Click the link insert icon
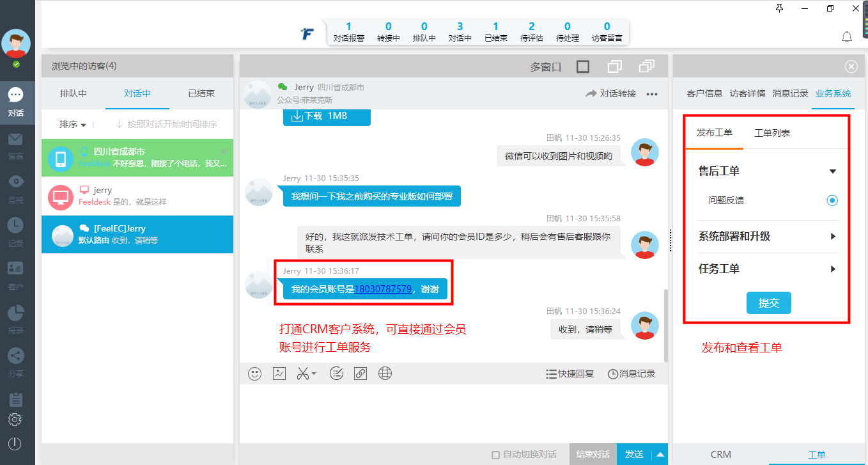 tap(360, 374)
